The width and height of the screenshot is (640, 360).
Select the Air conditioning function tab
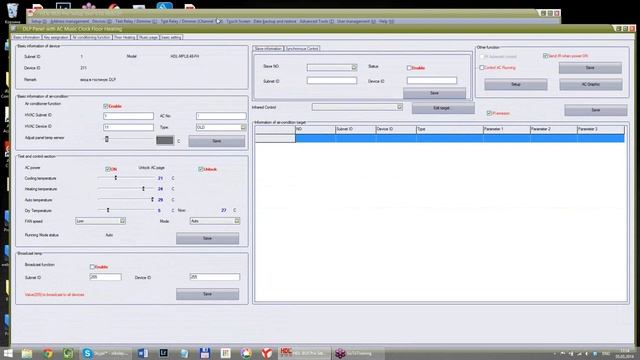pos(91,37)
